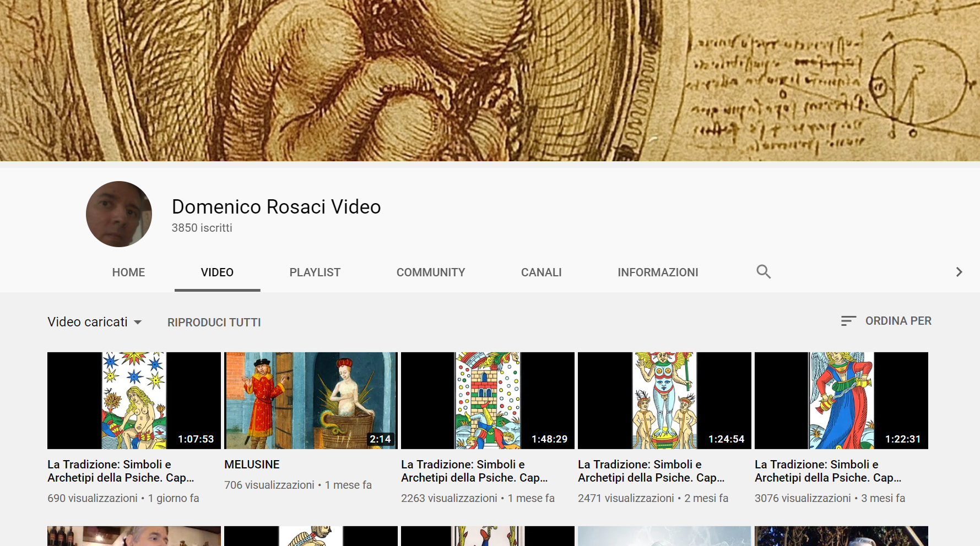Open Domenico Rosaci channel avatar
The image size is (980, 546).
pos(119,214)
